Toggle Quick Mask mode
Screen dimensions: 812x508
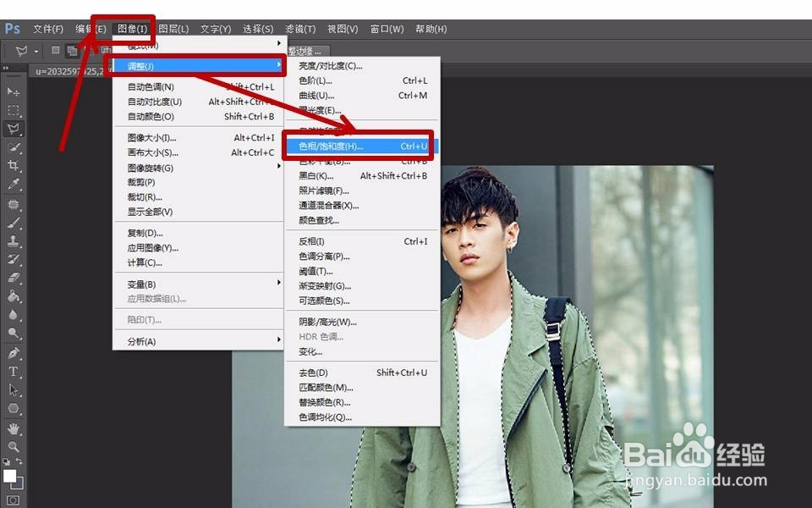coord(13,500)
